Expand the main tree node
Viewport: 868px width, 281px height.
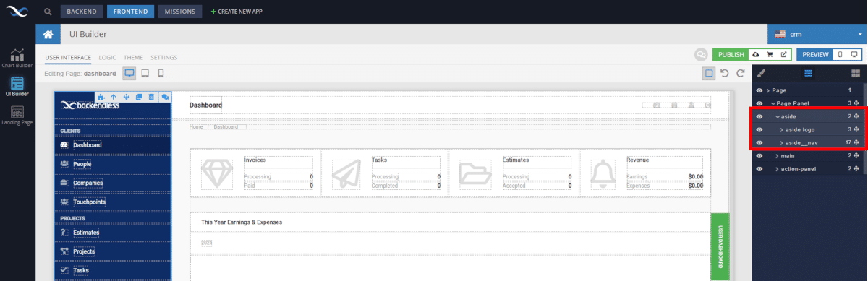click(778, 155)
